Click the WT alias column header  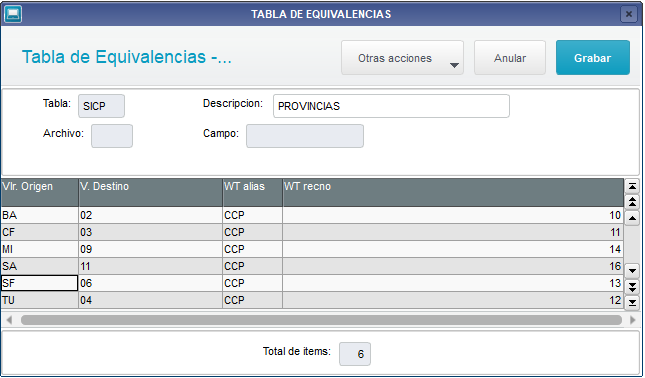[253, 192]
